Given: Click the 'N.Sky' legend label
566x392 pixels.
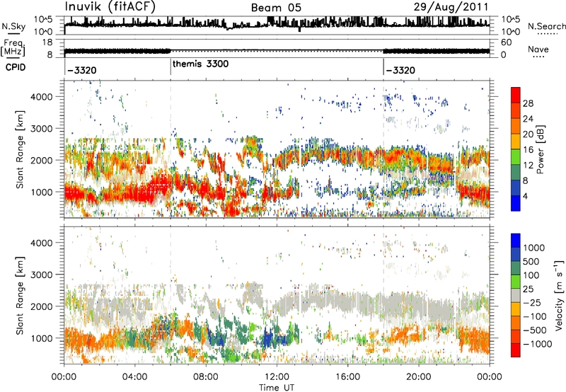Looking at the screenshot, I should 13,26.
